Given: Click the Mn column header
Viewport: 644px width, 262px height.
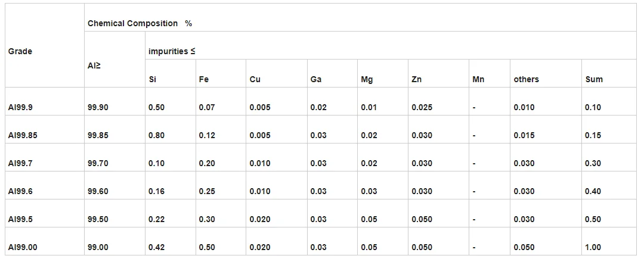Looking at the screenshot, I should pyautogui.click(x=478, y=79).
